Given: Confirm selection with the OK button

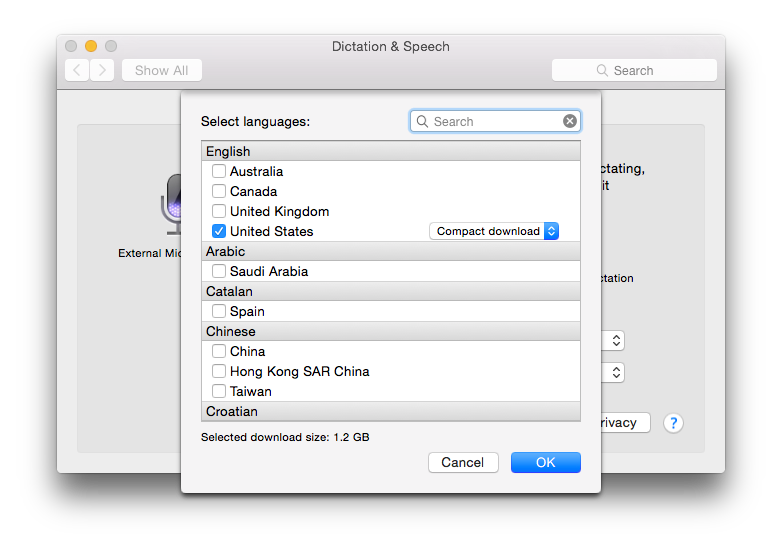Looking at the screenshot, I should [545, 462].
